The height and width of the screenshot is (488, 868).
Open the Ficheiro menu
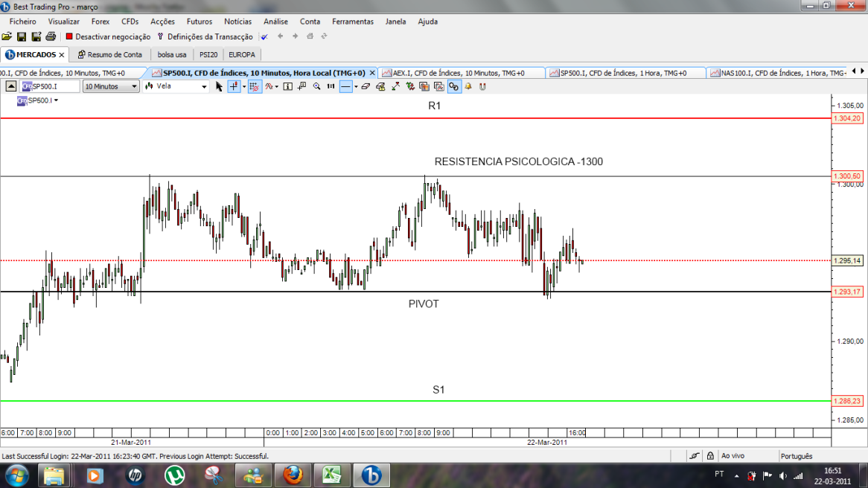pos(22,22)
